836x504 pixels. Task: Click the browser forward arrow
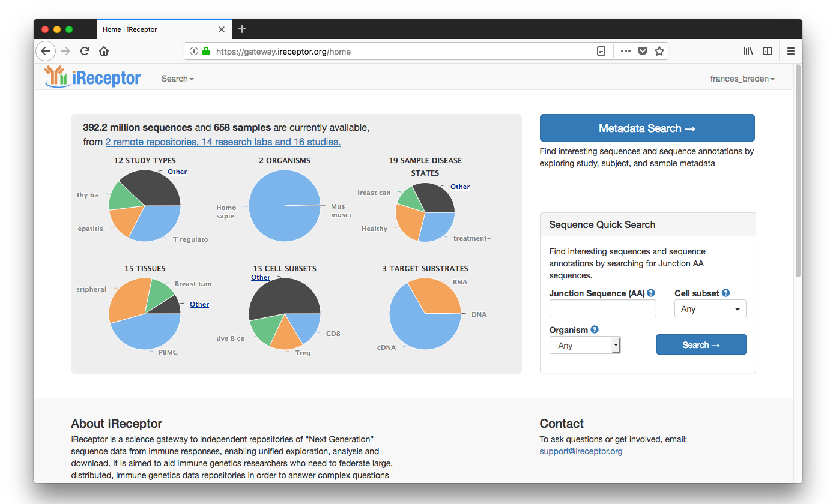click(x=65, y=51)
